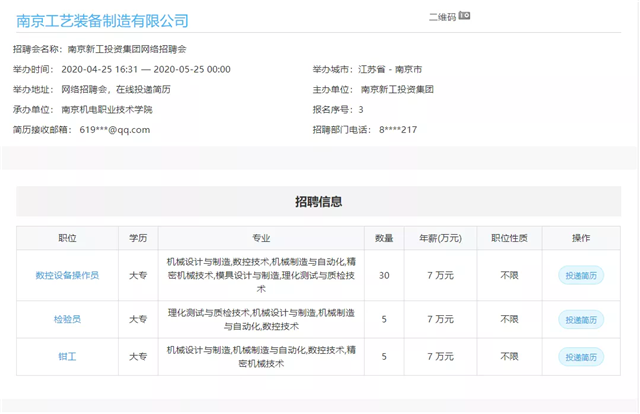The image size is (640, 414).
Task: Click the 招聘信息 section header
Action: tap(319, 201)
